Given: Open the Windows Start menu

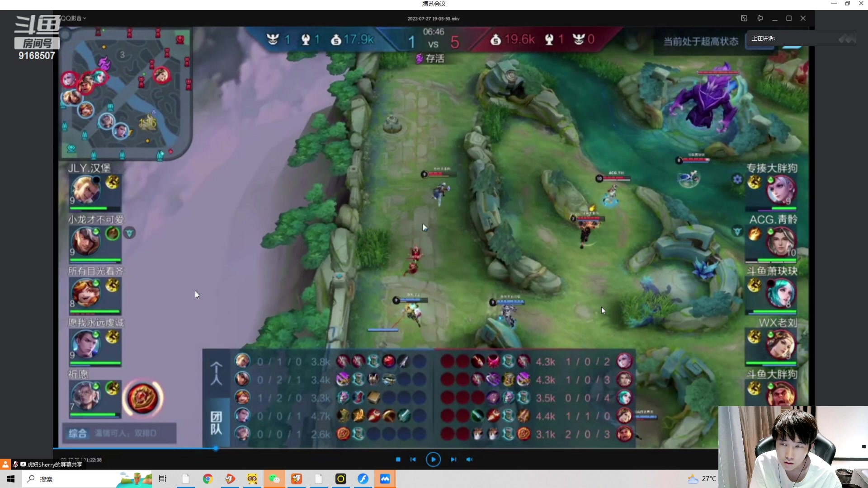Looking at the screenshot, I should 11,479.
